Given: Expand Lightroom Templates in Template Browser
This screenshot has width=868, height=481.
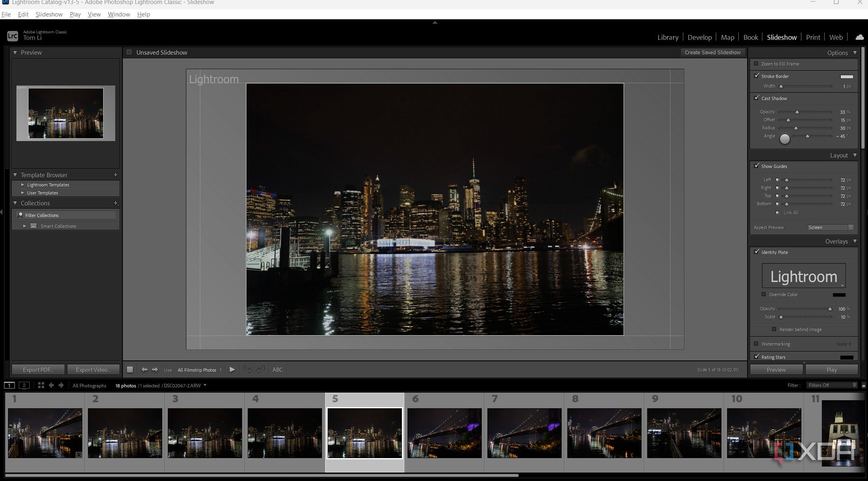Looking at the screenshot, I should click(23, 184).
